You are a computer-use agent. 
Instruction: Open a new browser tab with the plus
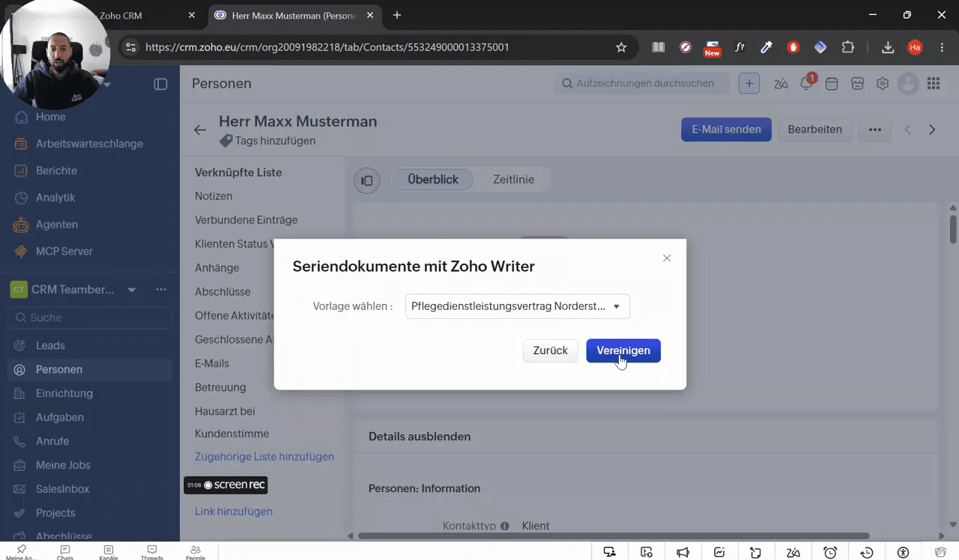pyautogui.click(x=397, y=15)
